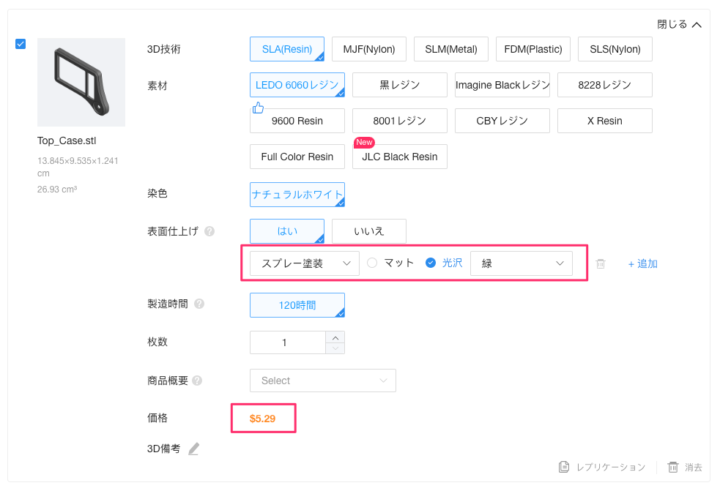Click the 消去 trash icon
The image size is (720, 491).
tap(673, 467)
